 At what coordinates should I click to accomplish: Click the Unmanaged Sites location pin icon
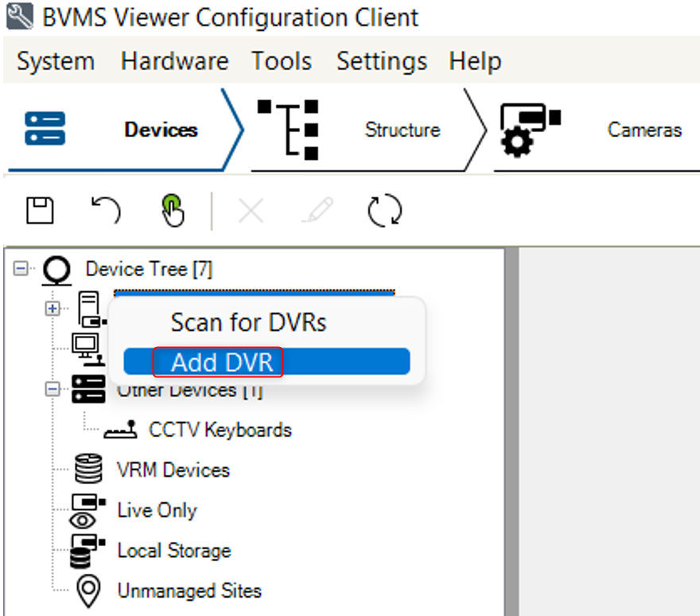88,591
